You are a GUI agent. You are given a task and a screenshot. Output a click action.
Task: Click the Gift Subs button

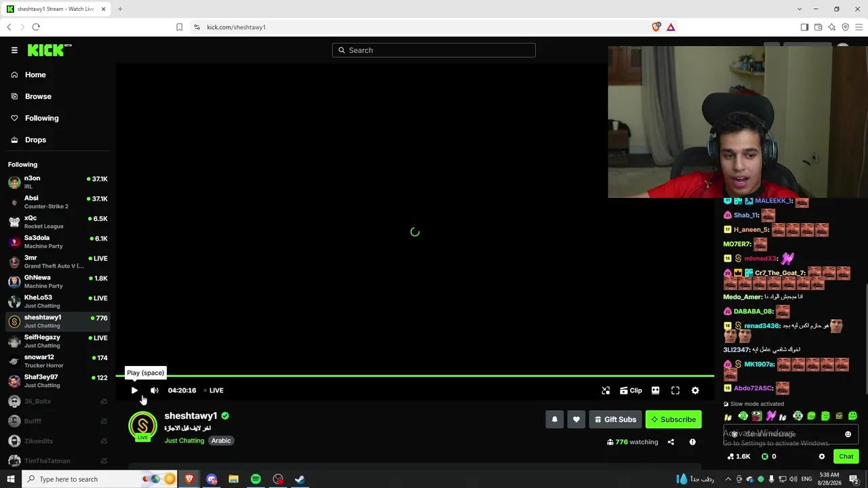tap(616, 420)
